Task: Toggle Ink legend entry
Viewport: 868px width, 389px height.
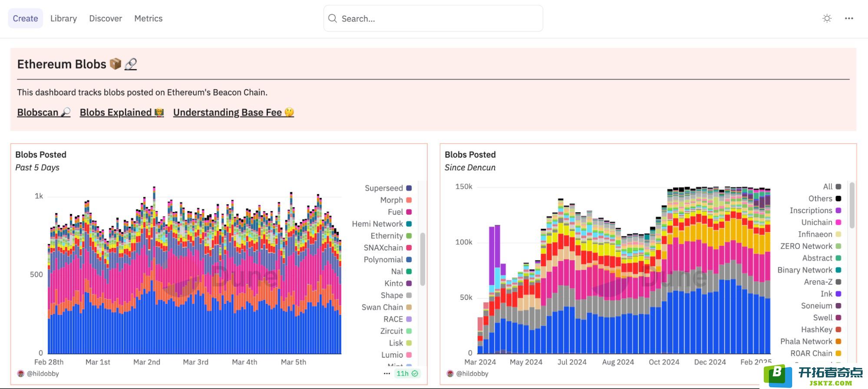Action: click(x=831, y=294)
